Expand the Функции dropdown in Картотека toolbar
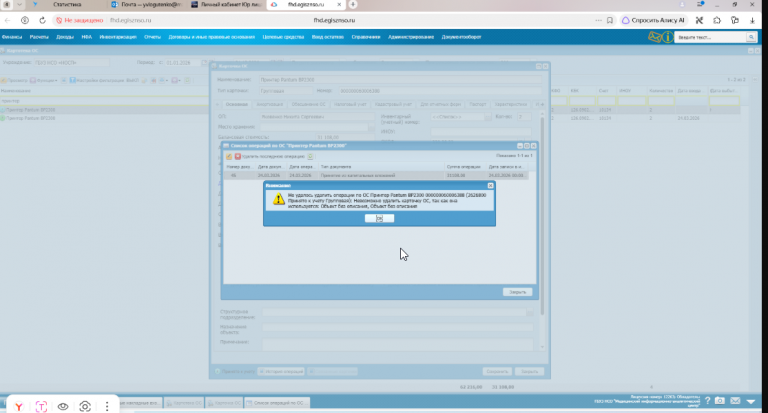The height and width of the screenshot is (413, 768). 44,80
